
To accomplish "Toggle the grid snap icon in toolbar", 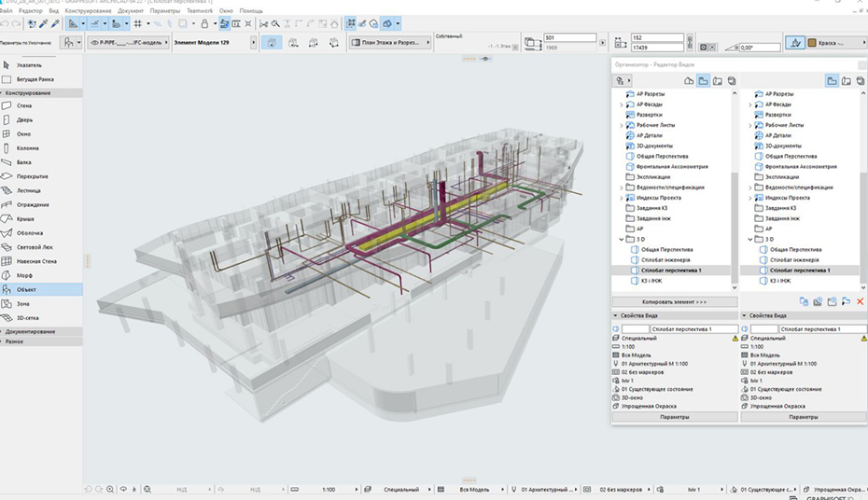I will 138,23.
